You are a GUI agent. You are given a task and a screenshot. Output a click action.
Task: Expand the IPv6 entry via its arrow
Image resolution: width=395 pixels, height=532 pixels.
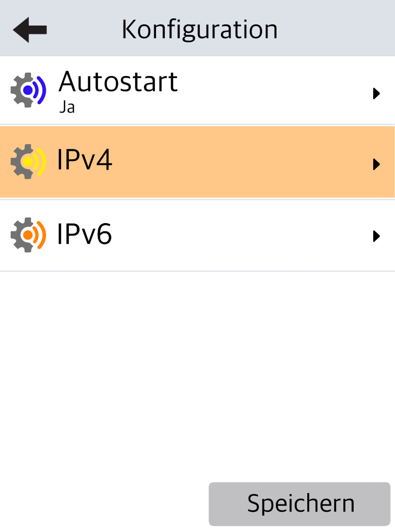(x=376, y=236)
